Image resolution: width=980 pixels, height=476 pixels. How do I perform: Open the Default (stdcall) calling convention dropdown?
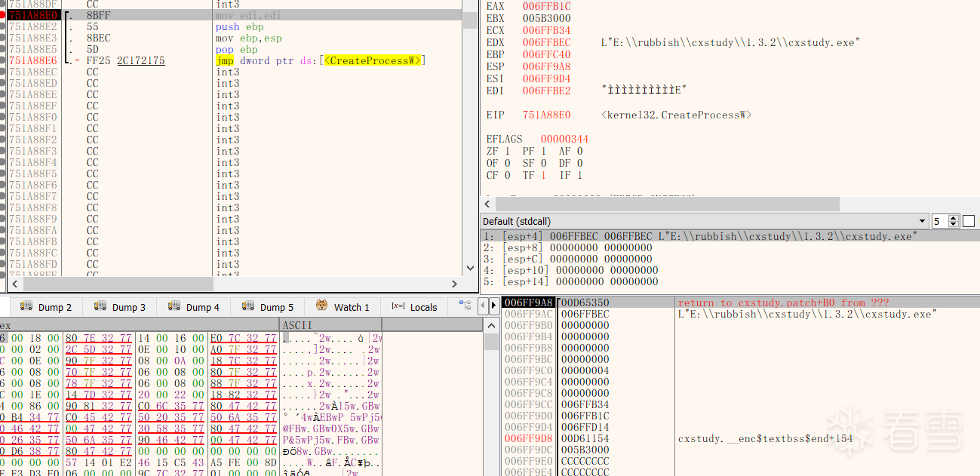705,221
